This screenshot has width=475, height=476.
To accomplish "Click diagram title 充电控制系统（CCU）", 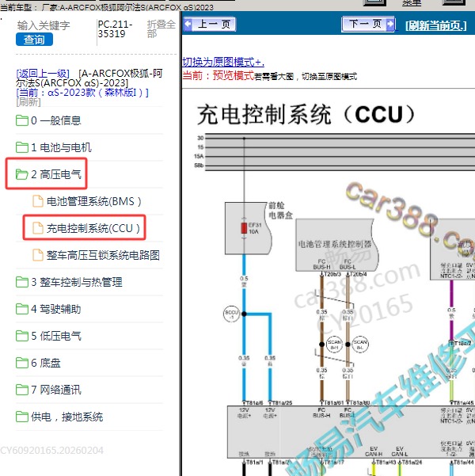I will pos(306,115).
